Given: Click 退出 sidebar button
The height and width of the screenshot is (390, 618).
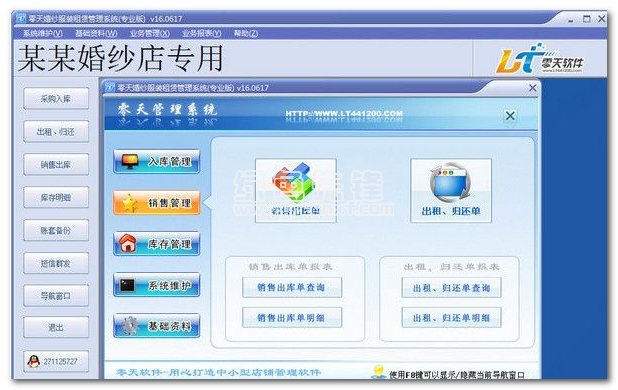Looking at the screenshot, I should pos(56,327).
